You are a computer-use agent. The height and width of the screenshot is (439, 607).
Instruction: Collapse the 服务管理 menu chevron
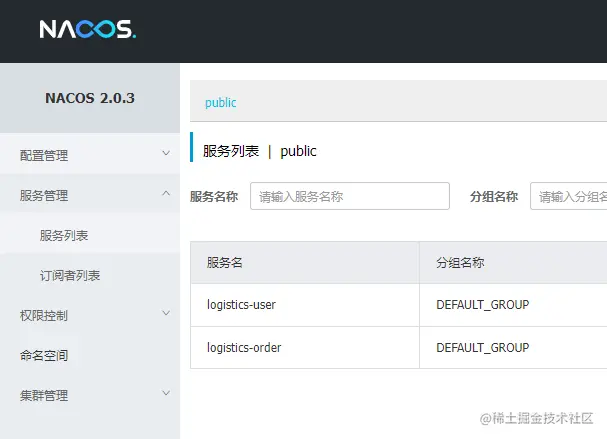tap(166, 193)
